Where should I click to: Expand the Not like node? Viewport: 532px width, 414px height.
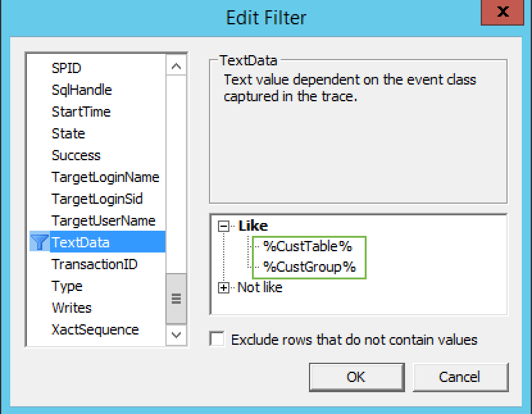(224, 288)
